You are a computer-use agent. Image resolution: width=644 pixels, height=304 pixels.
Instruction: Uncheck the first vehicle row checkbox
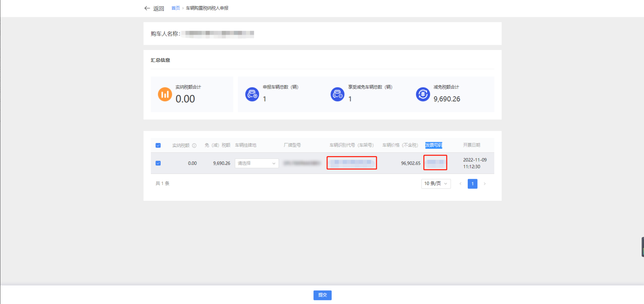(x=158, y=163)
